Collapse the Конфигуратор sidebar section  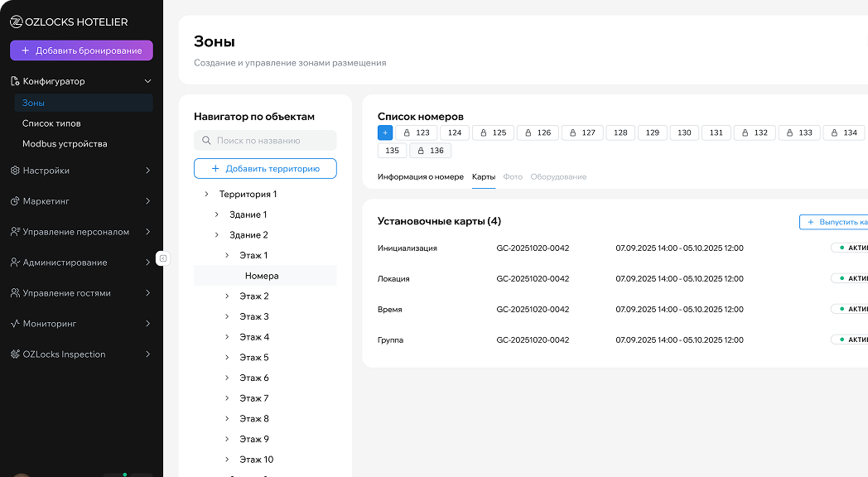click(147, 81)
